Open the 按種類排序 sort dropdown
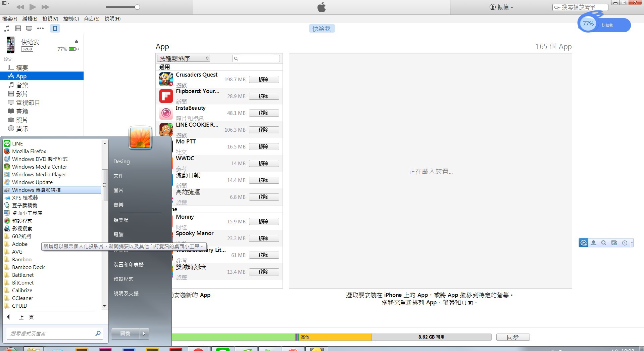 184,58
